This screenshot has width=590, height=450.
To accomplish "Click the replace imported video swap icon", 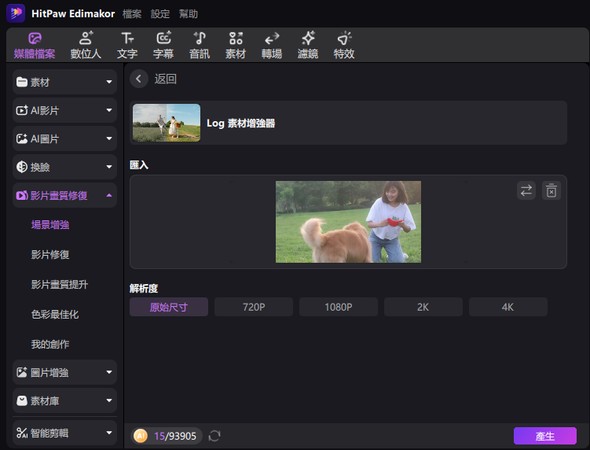I will pyautogui.click(x=526, y=190).
